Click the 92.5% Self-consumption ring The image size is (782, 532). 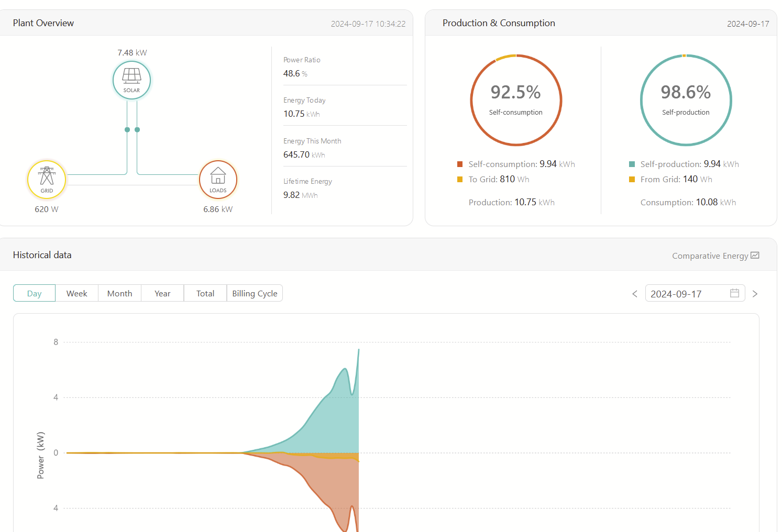(x=516, y=100)
